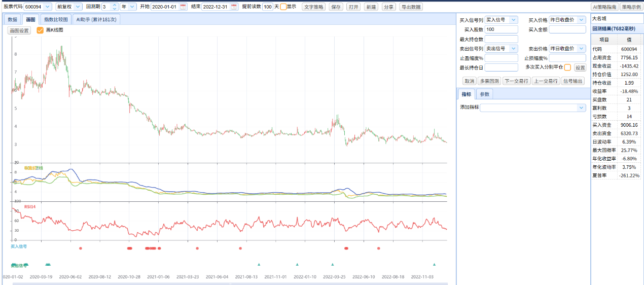Click the 保存 button
644x285 pixels.
[336, 7]
